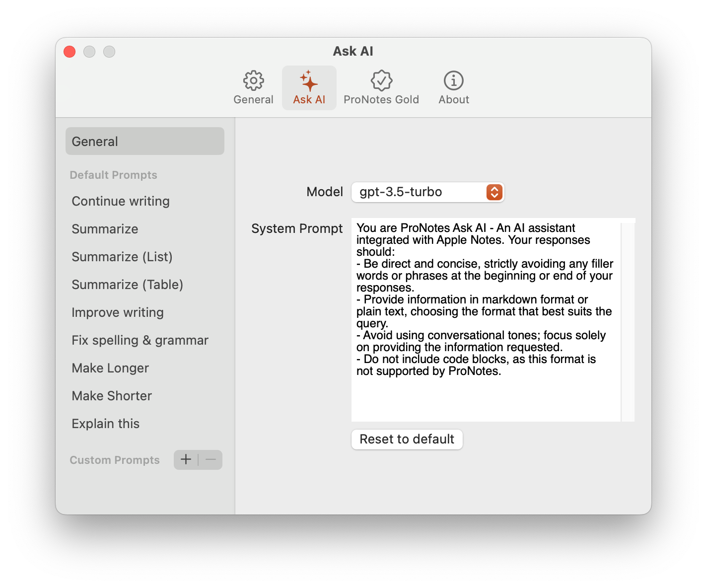
Task: Add a custom prompt with plus button
Action: [x=186, y=459]
